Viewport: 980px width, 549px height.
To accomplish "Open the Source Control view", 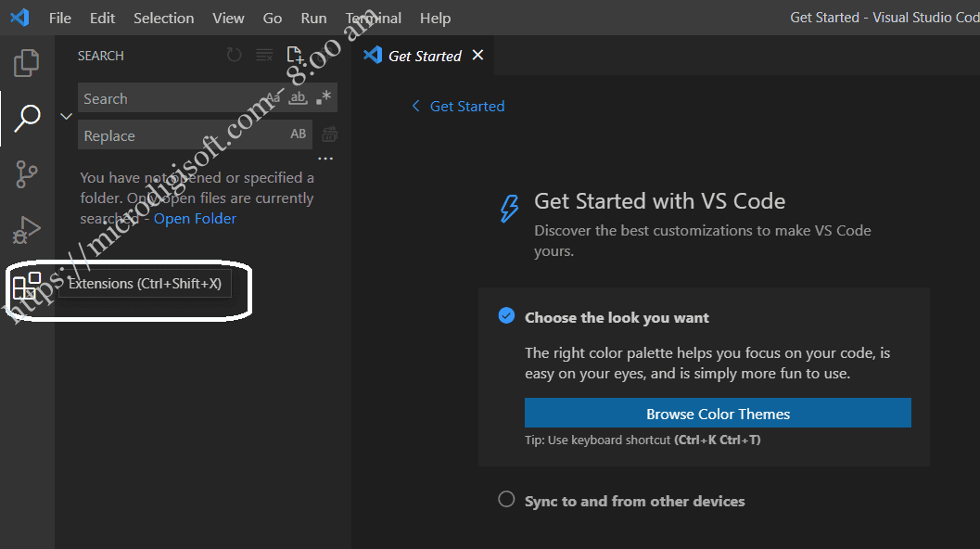I will (x=26, y=173).
